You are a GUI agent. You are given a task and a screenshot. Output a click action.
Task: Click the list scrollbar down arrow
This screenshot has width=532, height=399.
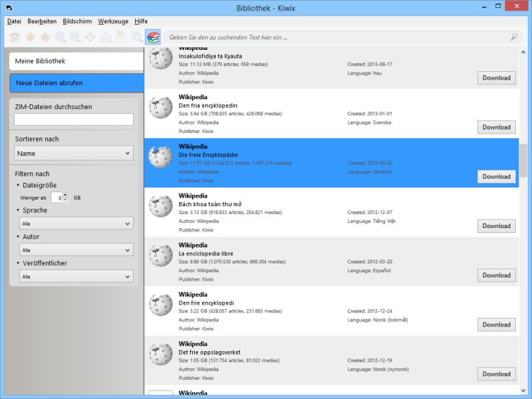point(523,390)
